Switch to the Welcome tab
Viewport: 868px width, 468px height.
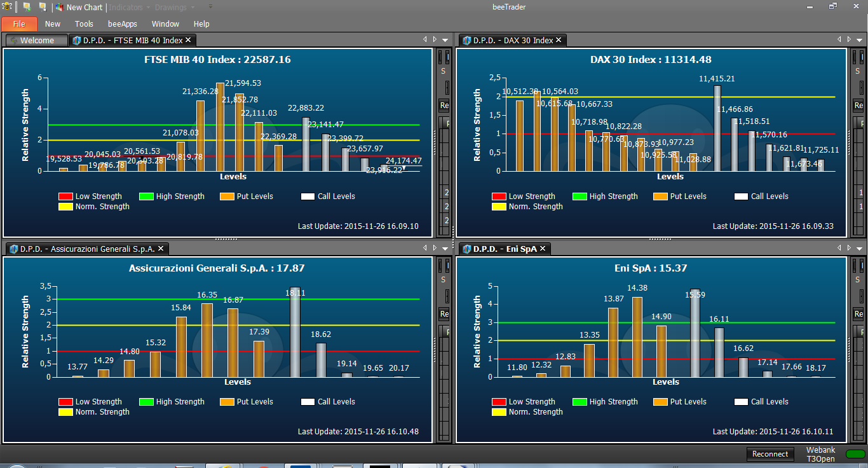(37, 40)
